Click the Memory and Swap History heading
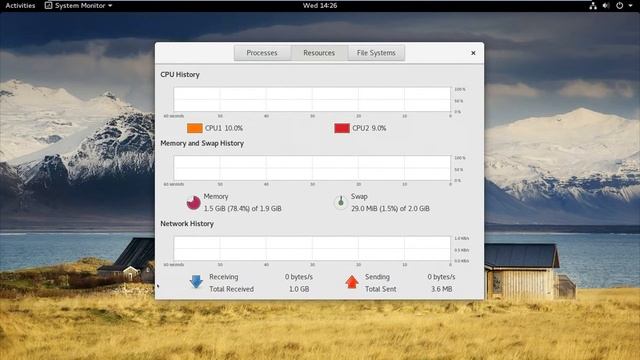 [202, 143]
